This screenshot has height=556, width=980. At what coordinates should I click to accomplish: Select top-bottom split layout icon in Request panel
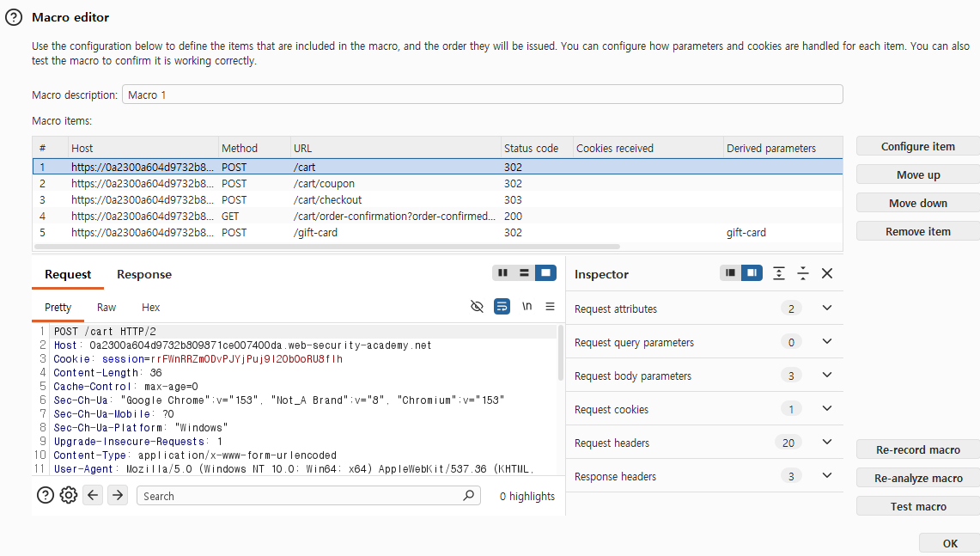pyautogui.click(x=524, y=273)
